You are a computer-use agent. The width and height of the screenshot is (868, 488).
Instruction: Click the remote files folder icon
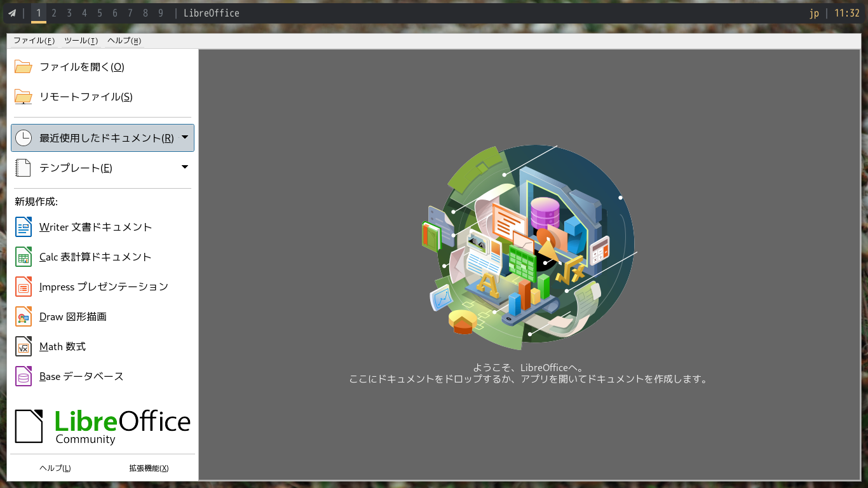24,97
